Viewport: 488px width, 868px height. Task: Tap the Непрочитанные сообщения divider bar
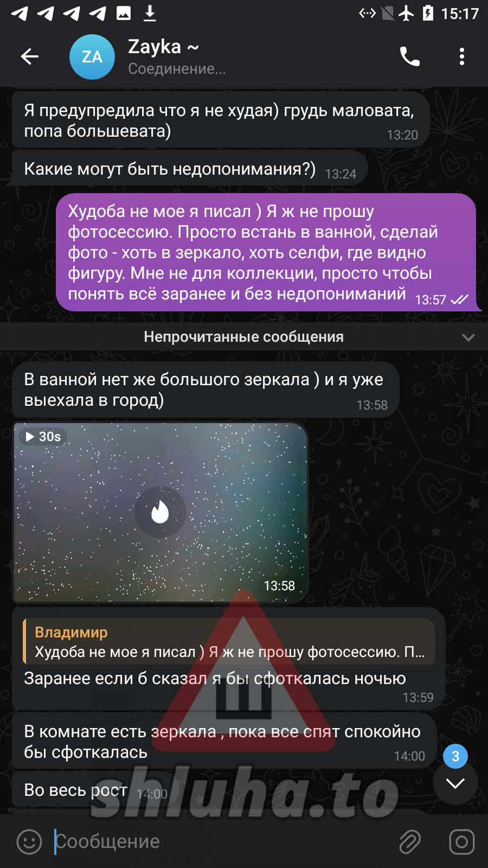coord(244,337)
